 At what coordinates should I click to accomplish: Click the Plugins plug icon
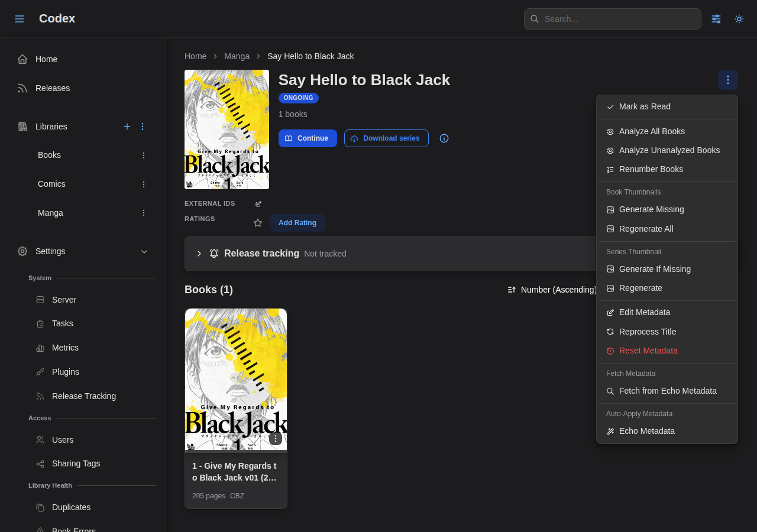[x=40, y=372]
